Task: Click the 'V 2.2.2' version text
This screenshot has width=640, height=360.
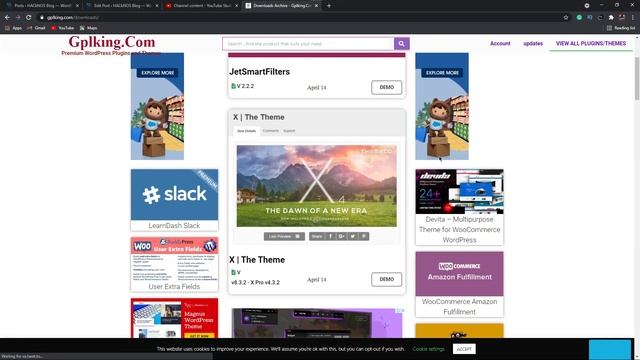Action: coord(245,86)
